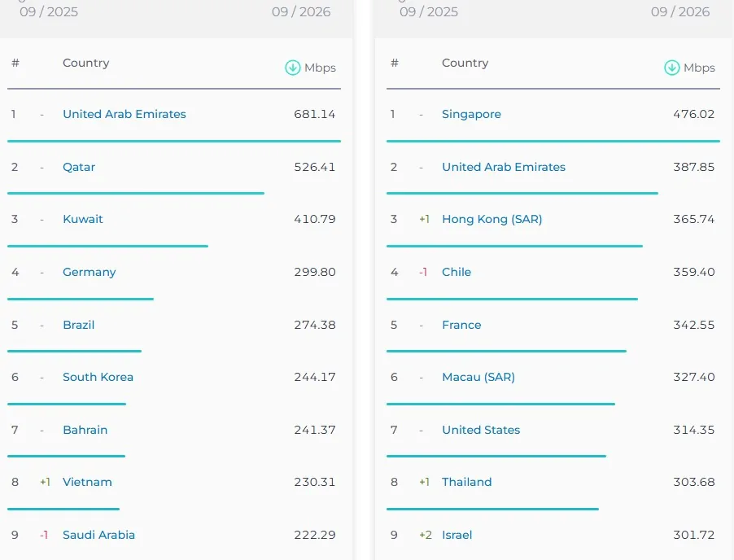Click Germany's 299.80 speed value
Image resolution: width=734 pixels, height=560 pixels.
coord(315,272)
